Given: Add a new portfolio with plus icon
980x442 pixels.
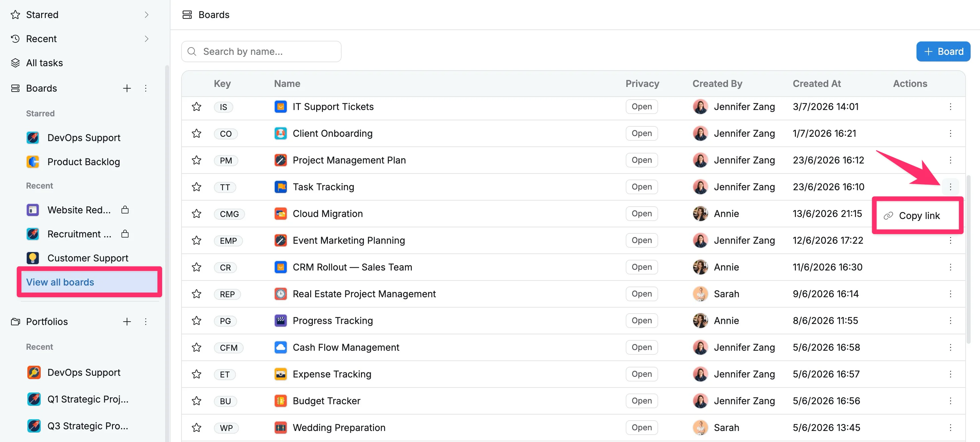Looking at the screenshot, I should tap(127, 322).
